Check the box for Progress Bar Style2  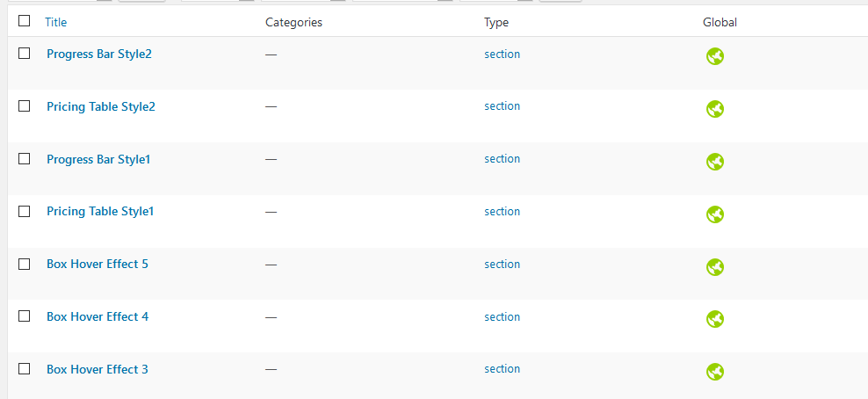pos(24,53)
